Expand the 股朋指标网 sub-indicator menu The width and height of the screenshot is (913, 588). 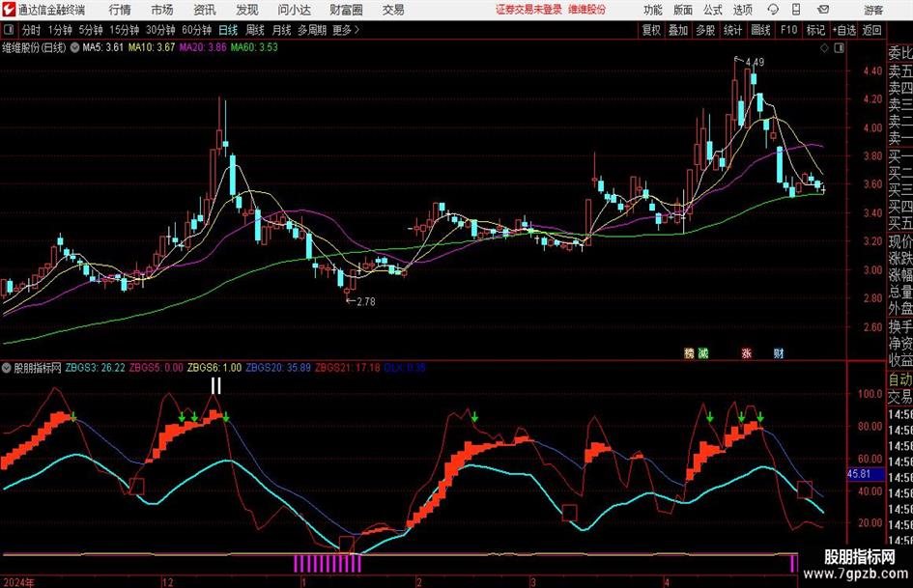(x=7, y=368)
